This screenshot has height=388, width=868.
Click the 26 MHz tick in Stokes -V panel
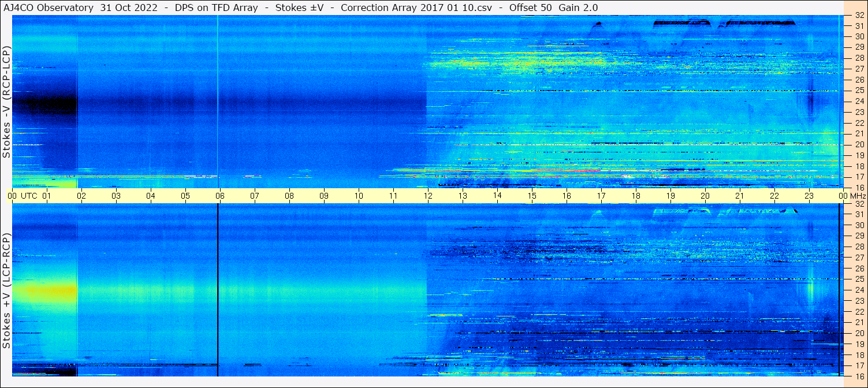859,80
